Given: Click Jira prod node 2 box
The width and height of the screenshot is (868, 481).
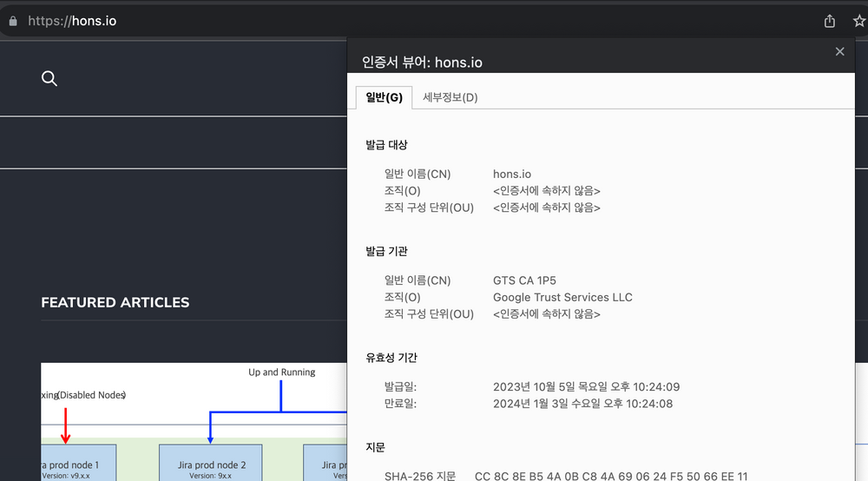Looking at the screenshot, I should tap(210, 463).
